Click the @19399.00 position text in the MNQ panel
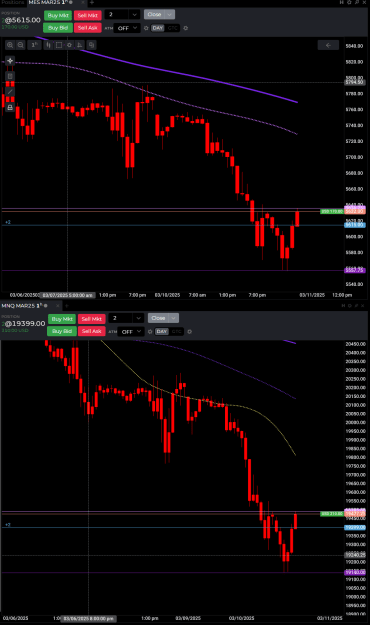 tap(24, 323)
